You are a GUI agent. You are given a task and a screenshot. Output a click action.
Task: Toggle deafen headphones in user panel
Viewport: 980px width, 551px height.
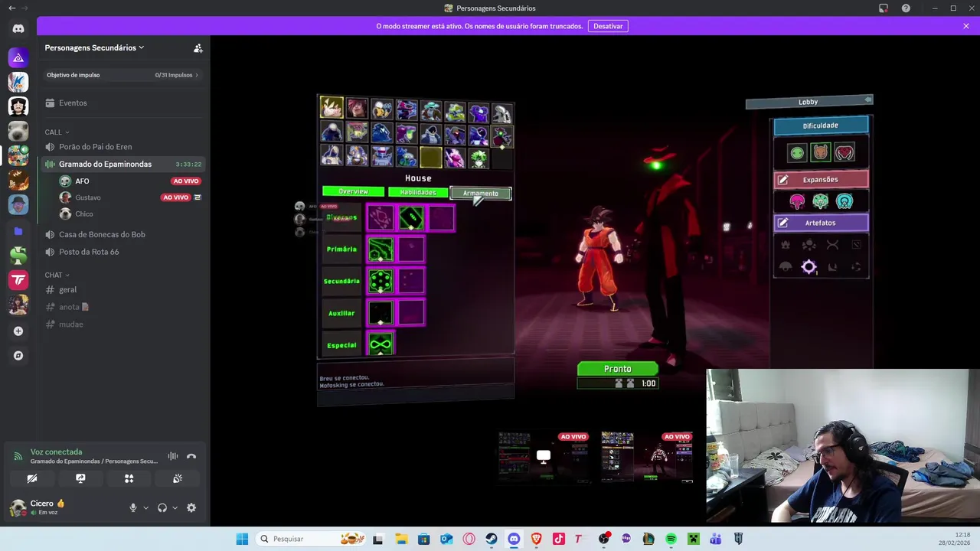(162, 507)
